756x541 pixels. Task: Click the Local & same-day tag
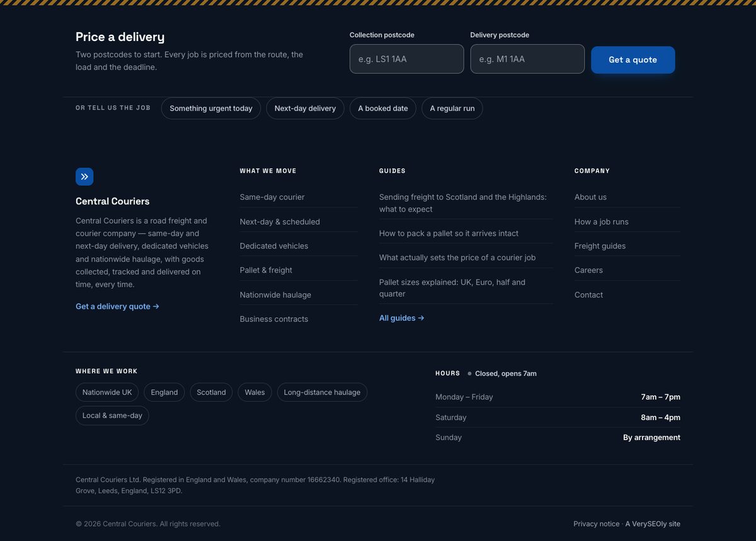coord(112,416)
